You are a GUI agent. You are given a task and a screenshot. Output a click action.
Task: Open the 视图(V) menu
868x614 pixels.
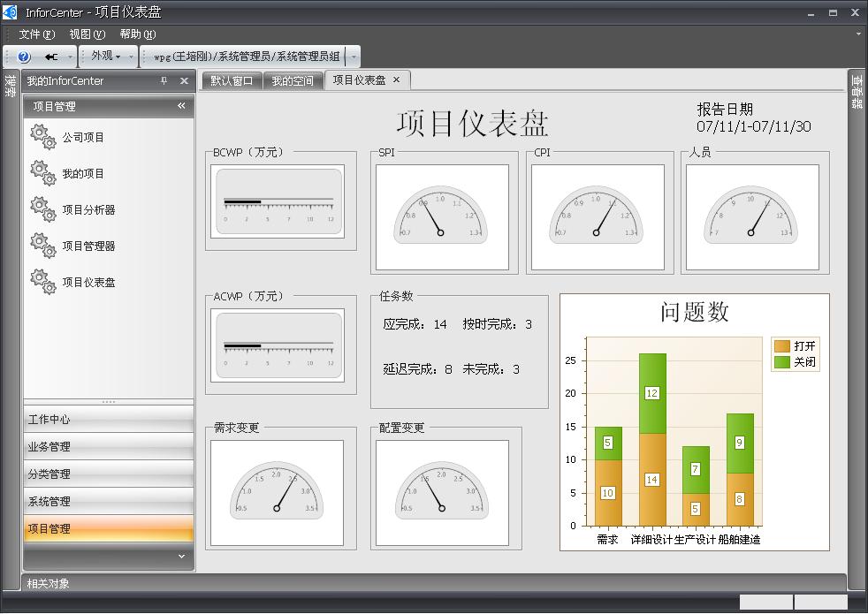click(x=88, y=34)
